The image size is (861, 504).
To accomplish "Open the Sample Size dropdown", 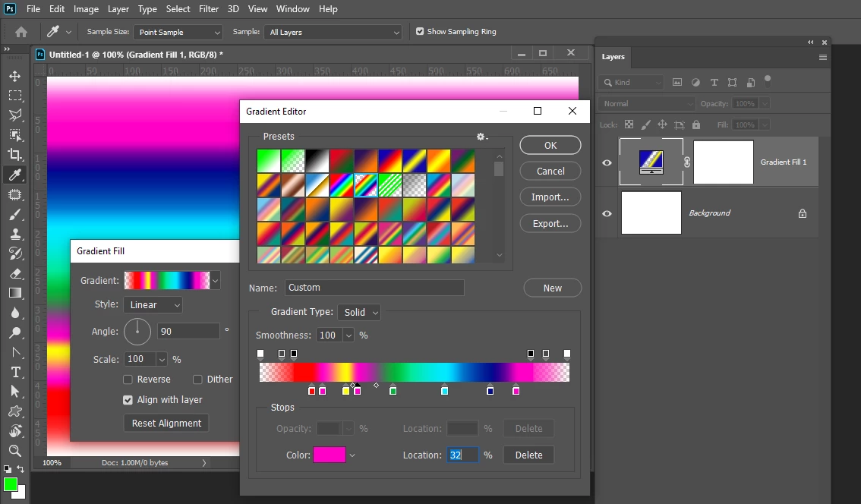I will point(178,33).
